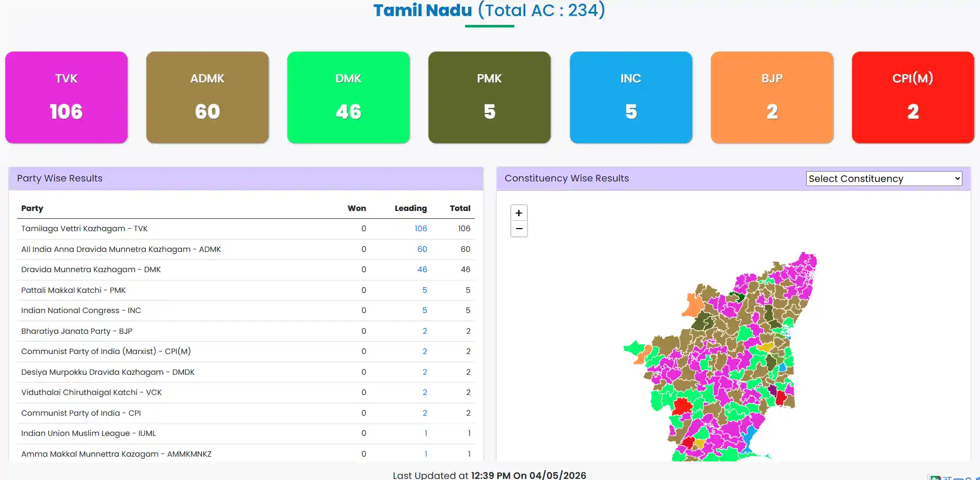Open the green DMK result card
Image resolution: width=980 pixels, height=480 pixels.
pyautogui.click(x=348, y=97)
